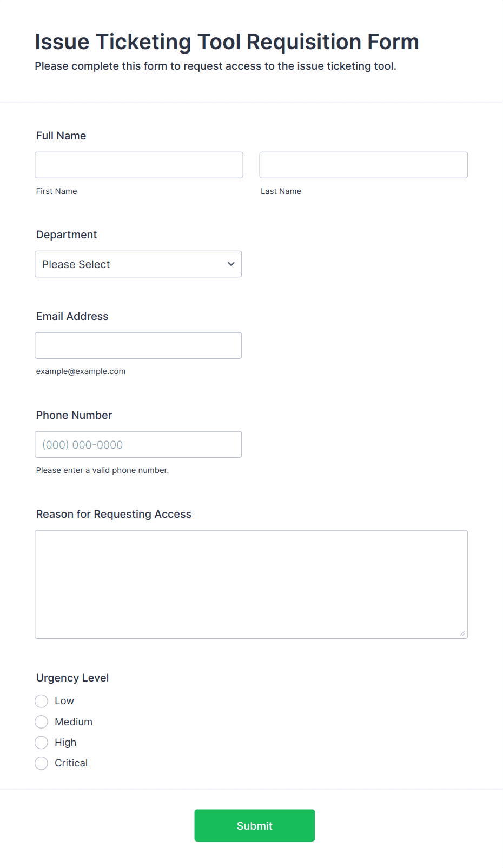This screenshot has width=503, height=868.
Task: Click the Full Name field label
Action: click(61, 136)
